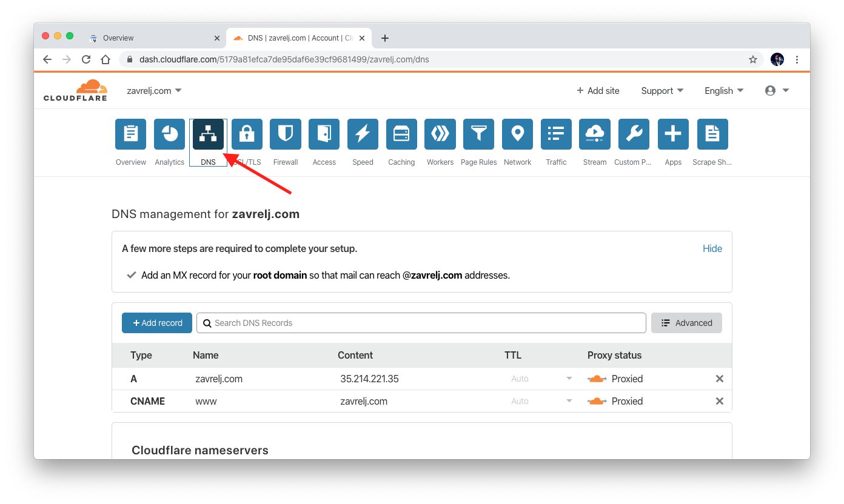
Task: Expand the Support menu
Action: 662,91
